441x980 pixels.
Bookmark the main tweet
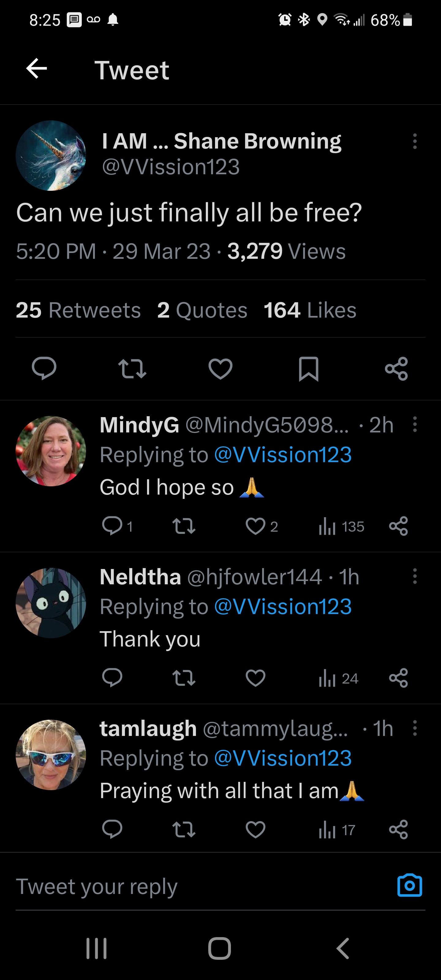coord(309,369)
